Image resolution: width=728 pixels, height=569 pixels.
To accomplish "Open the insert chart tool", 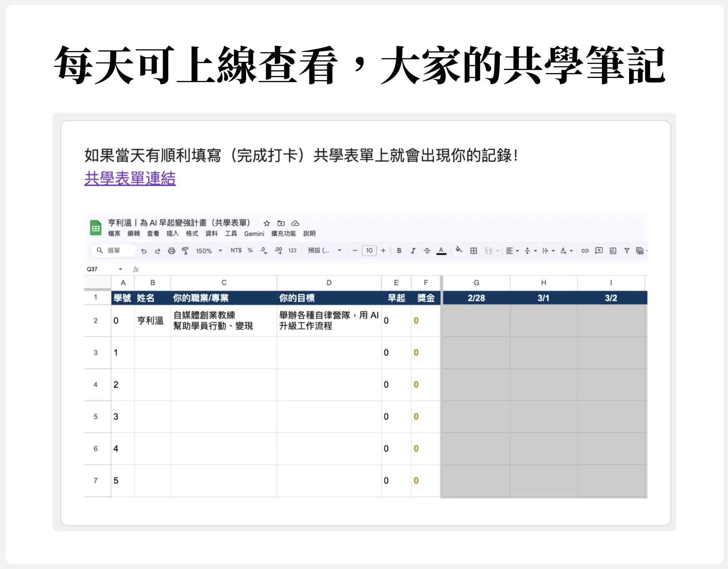I will (613, 251).
